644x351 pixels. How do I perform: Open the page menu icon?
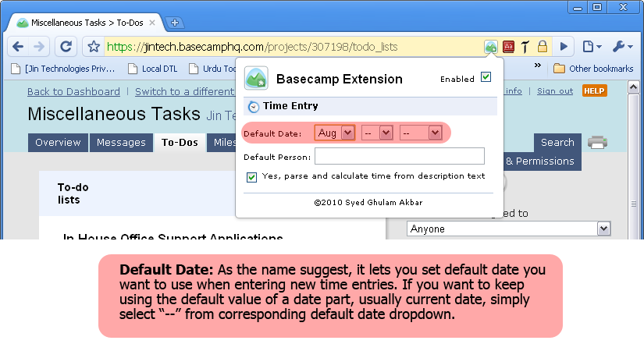(592, 46)
